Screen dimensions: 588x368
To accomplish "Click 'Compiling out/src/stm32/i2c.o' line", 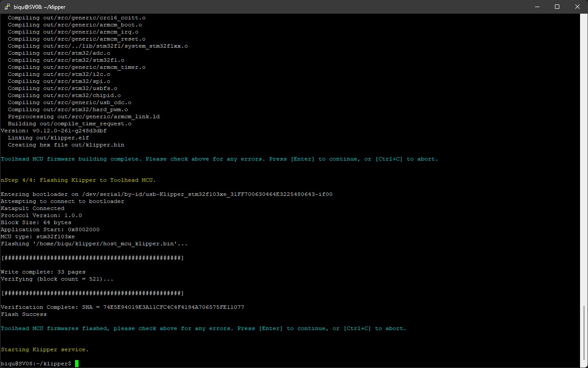I will click(59, 74).
